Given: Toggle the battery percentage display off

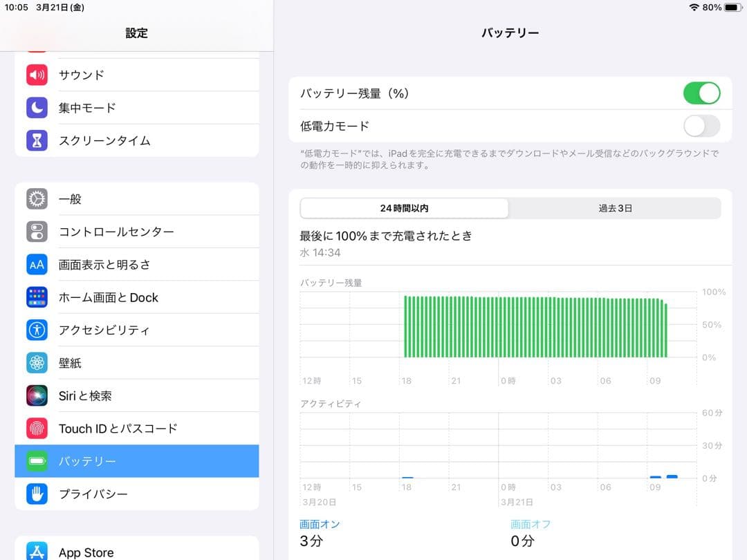Looking at the screenshot, I should click(x=701, y=93).
